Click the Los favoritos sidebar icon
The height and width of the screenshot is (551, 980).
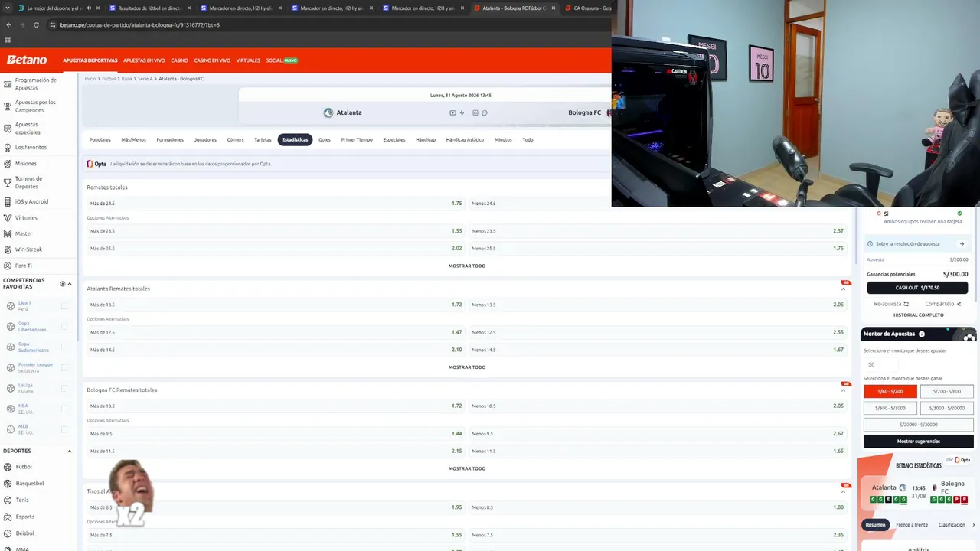click(x=8, y=147)
